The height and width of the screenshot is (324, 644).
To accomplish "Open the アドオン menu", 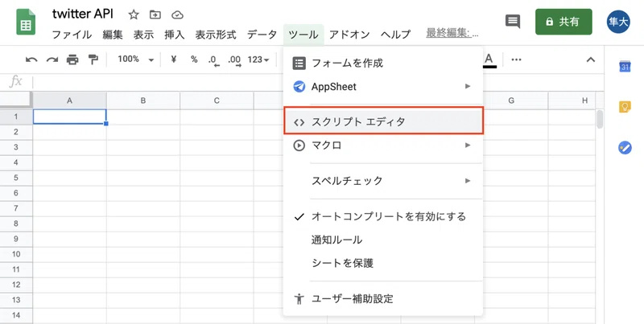I will 349,35.
